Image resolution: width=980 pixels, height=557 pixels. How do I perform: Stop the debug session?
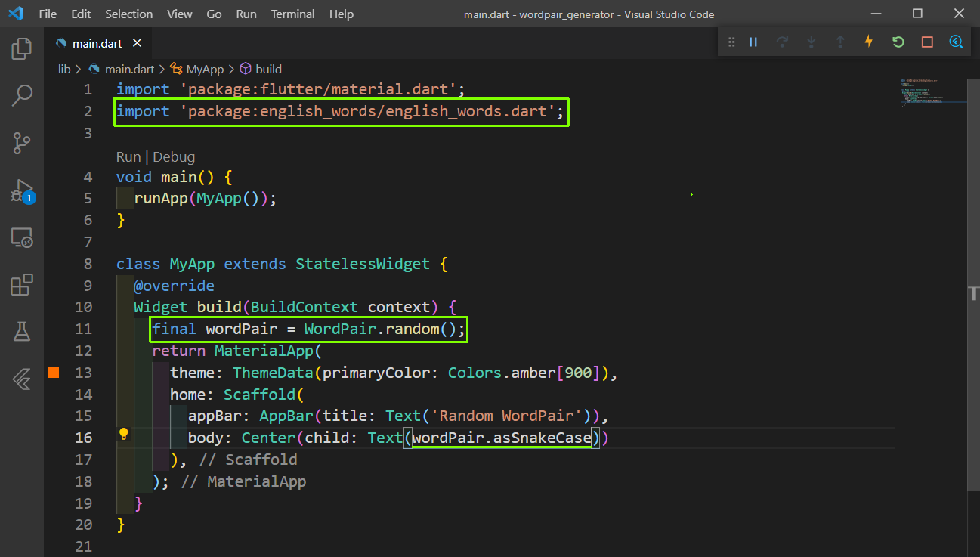coord(927,42)
